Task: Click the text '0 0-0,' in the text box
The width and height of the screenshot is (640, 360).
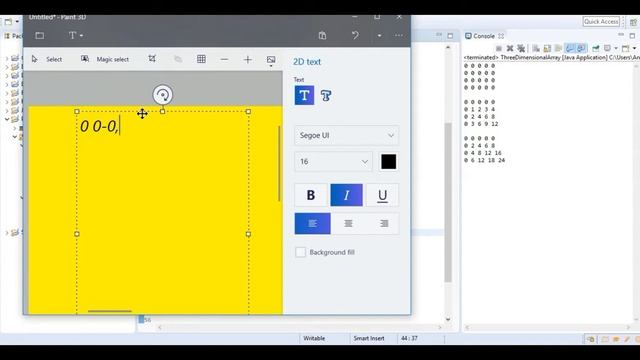Action: coord(99,126)
